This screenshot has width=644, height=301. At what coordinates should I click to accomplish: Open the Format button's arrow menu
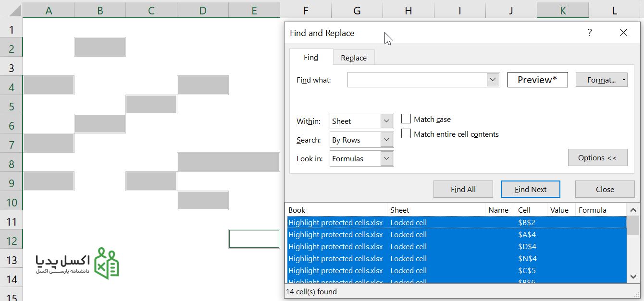point(624,80)
